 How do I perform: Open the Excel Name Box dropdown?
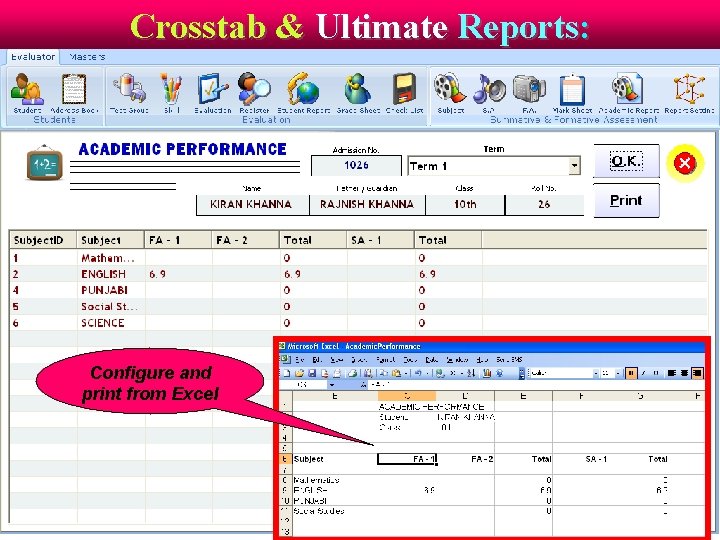click(x=332, y=385)
